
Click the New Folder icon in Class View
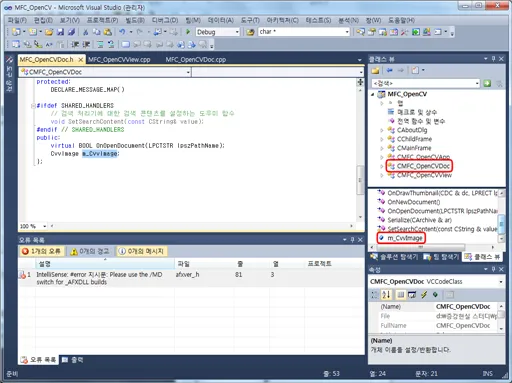[376, 70]
